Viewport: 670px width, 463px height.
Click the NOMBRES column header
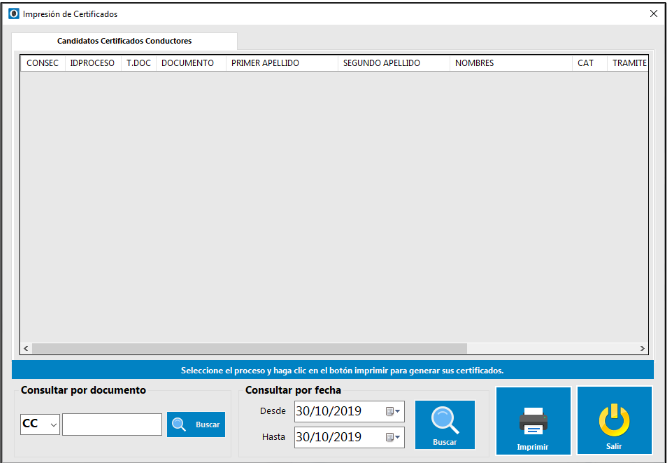coord(510,63)
